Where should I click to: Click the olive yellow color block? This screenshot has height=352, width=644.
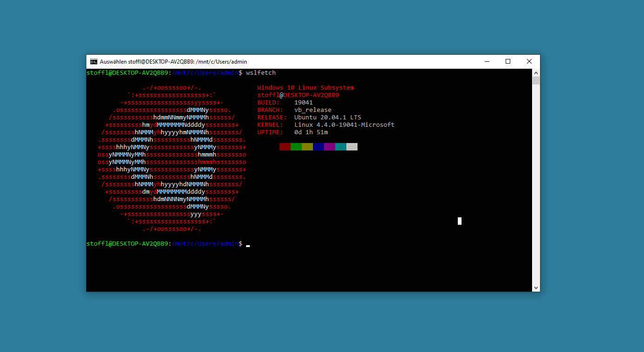pyautogui.click(x=307, y=147)
